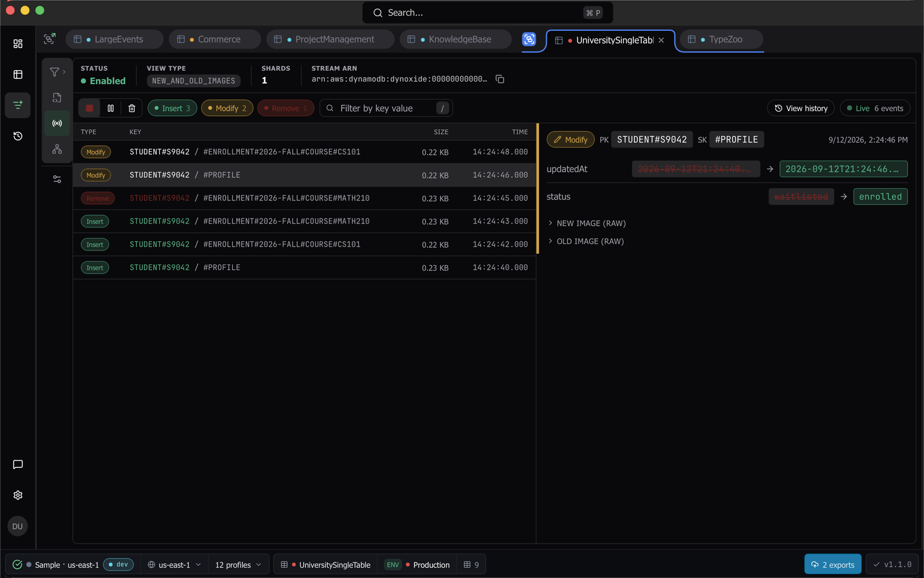Sort by the SIZE column header

[441, 132]
